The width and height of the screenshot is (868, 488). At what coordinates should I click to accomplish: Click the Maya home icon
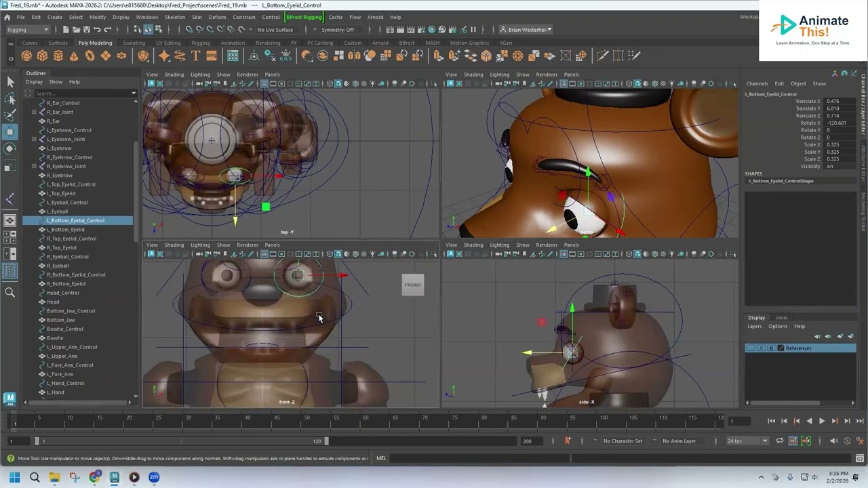pos(7,17)
